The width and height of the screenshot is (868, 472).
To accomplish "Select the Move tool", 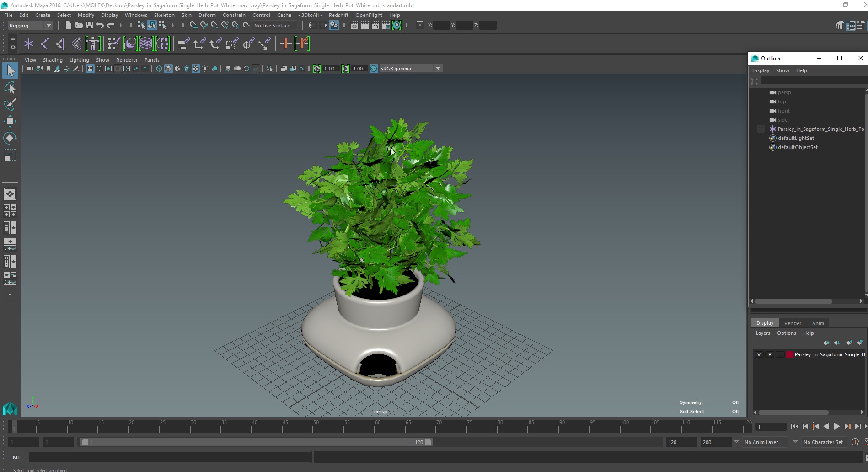I will 10,121.
